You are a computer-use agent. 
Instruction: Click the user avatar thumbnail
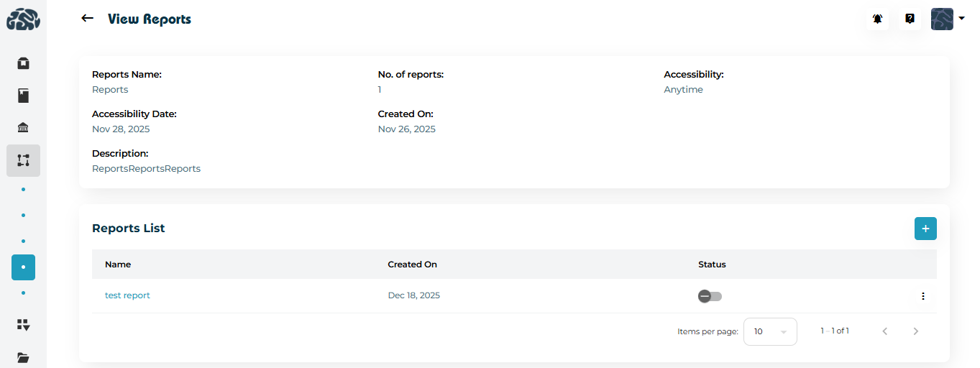[x=942, y=19]
